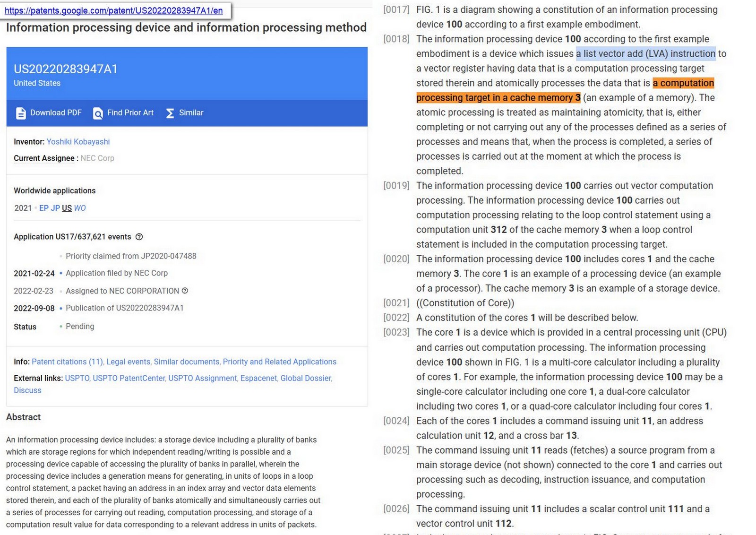Open the Discuss link
Viewport: 756px width, 535px height.
tap(27, 390)
